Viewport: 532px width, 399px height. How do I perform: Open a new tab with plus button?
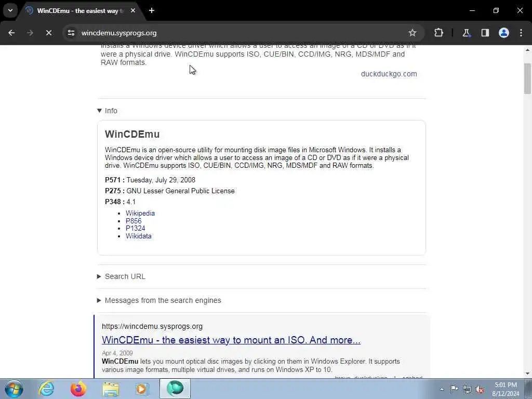pyautogui.click(x=152, y=10)
